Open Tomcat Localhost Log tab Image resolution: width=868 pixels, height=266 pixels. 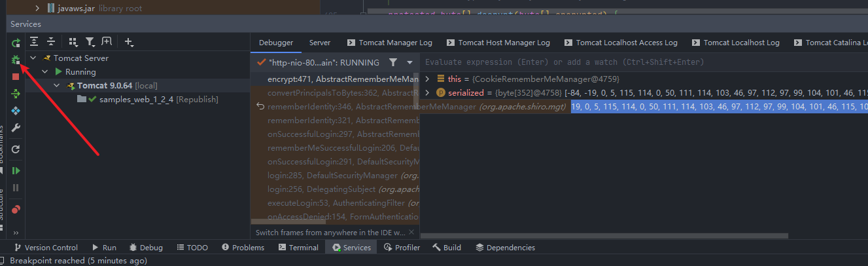[736, 43]
